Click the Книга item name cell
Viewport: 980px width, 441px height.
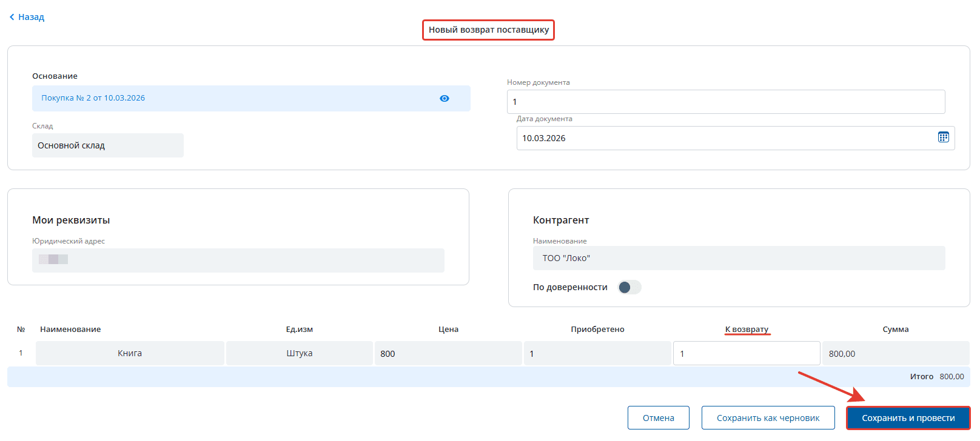(x=130, y=354)
